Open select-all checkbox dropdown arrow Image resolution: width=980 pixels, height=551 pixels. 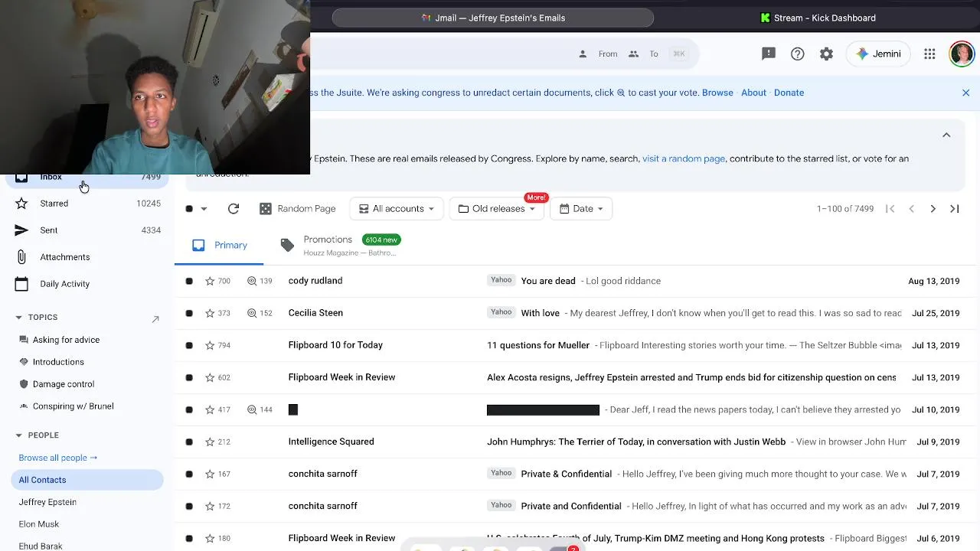(204, 209)
